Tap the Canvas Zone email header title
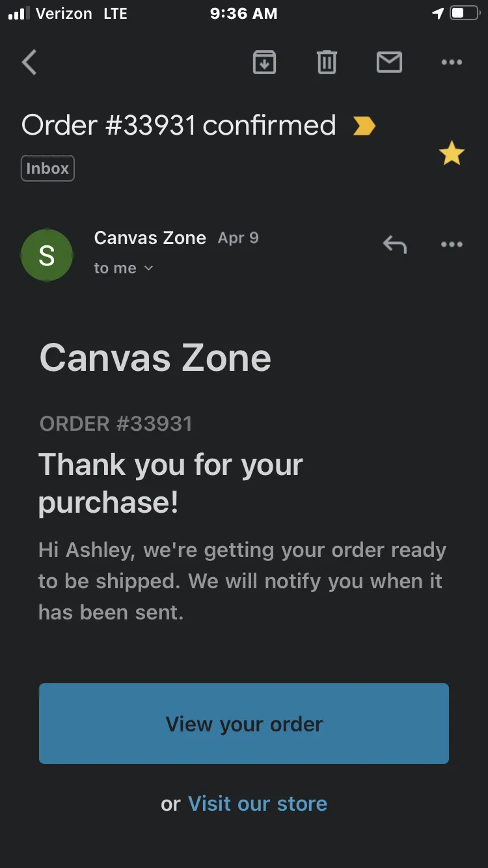This screenshot has height=868, width=488. pos(156,358)
